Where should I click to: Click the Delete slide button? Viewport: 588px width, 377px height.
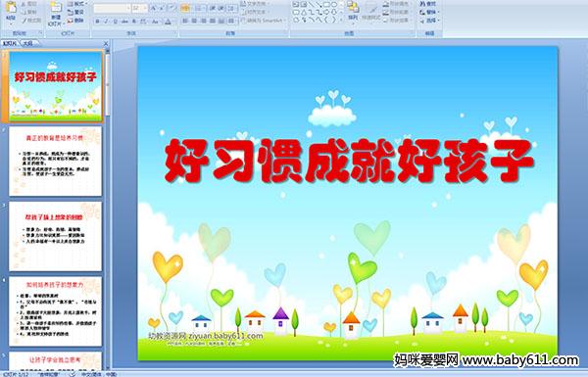[x=75, y=21]
